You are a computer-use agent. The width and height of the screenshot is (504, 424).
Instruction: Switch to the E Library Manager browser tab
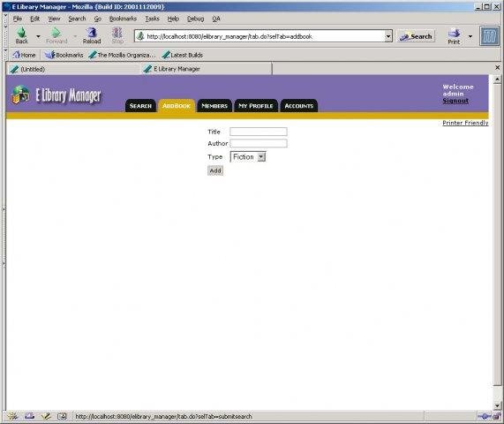point(206,69)
